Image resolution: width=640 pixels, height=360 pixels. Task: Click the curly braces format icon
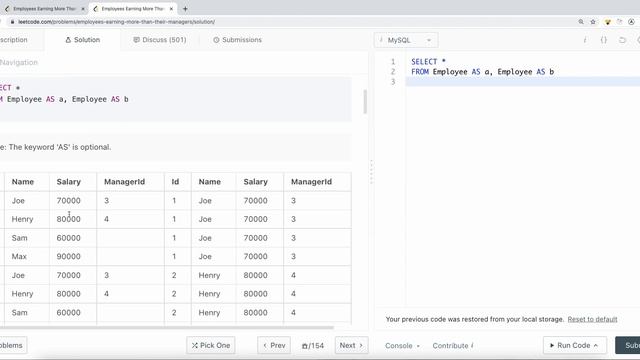coord(604,40)
